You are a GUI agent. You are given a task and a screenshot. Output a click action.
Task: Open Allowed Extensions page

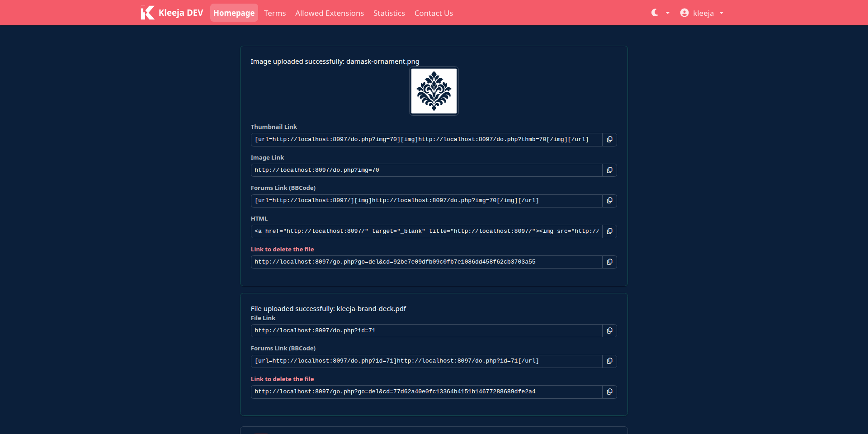pyautogui.click(x=330, y=13)
